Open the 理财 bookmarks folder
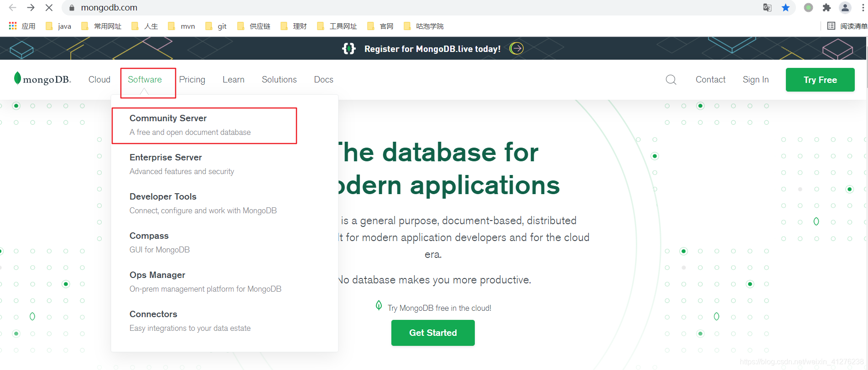Viewport: 868px width, 370px height. (293, 26)
